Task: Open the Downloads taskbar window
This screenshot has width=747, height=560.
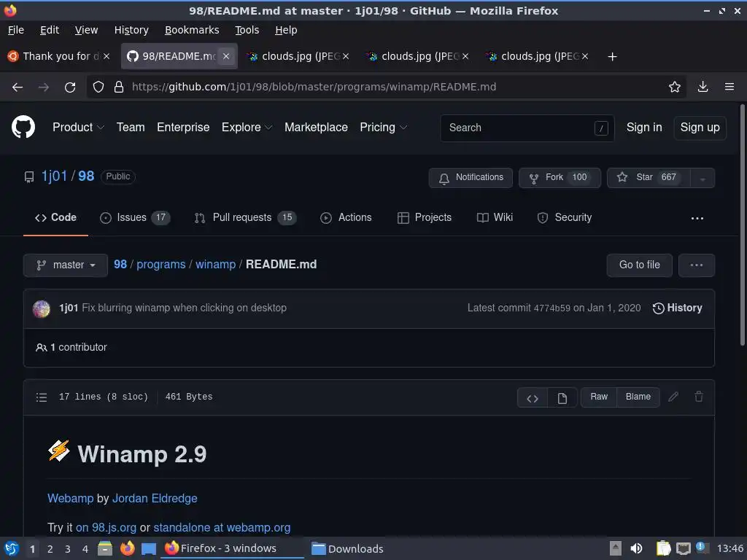Action: (347, 549)
